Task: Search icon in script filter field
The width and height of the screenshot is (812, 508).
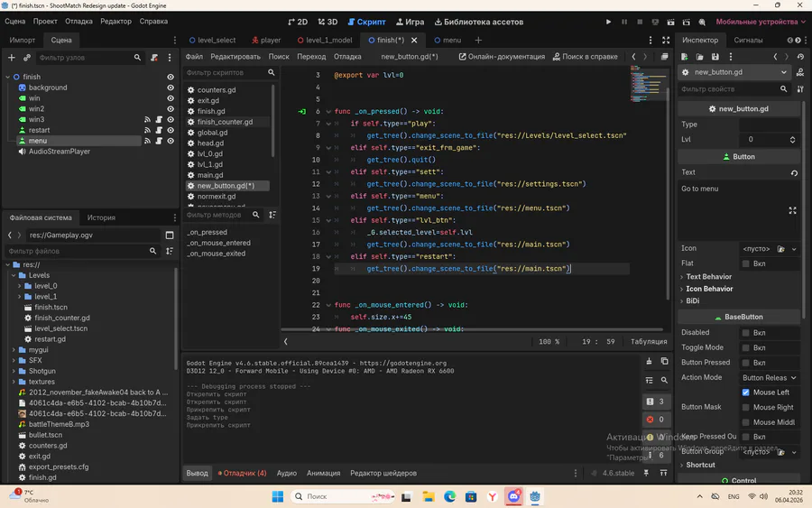Action: click(272, 72)
